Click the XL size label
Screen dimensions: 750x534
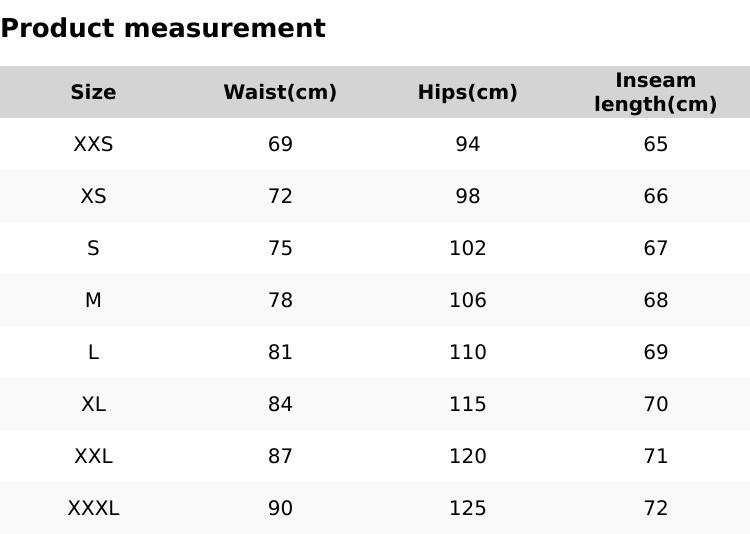tap(93, 405)
